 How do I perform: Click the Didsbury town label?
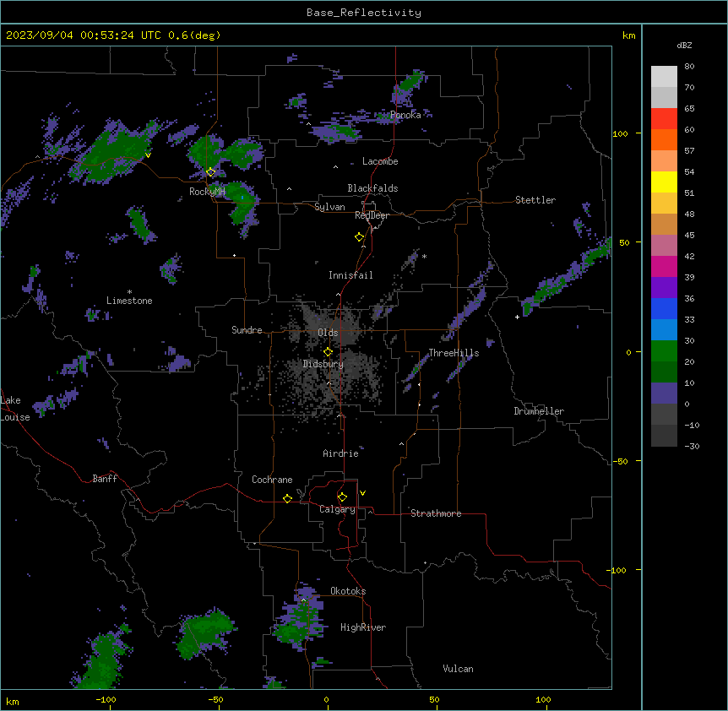point(323,364)
